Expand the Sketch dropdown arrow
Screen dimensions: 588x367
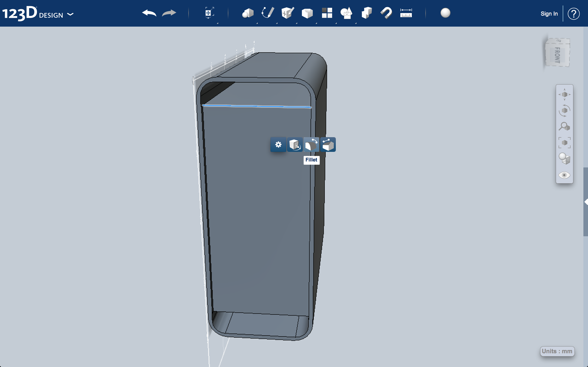coord(277,23)
